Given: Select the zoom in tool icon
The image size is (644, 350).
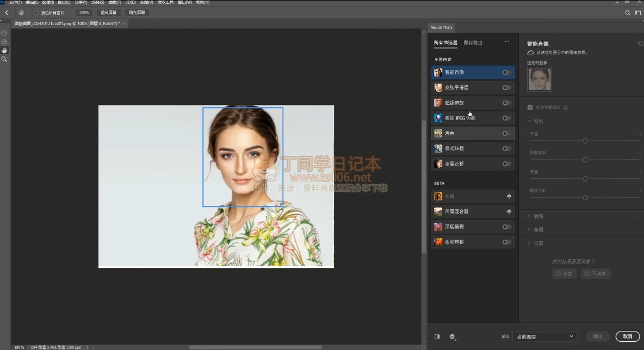Looking at the screenshot, I should click(4, 33).
